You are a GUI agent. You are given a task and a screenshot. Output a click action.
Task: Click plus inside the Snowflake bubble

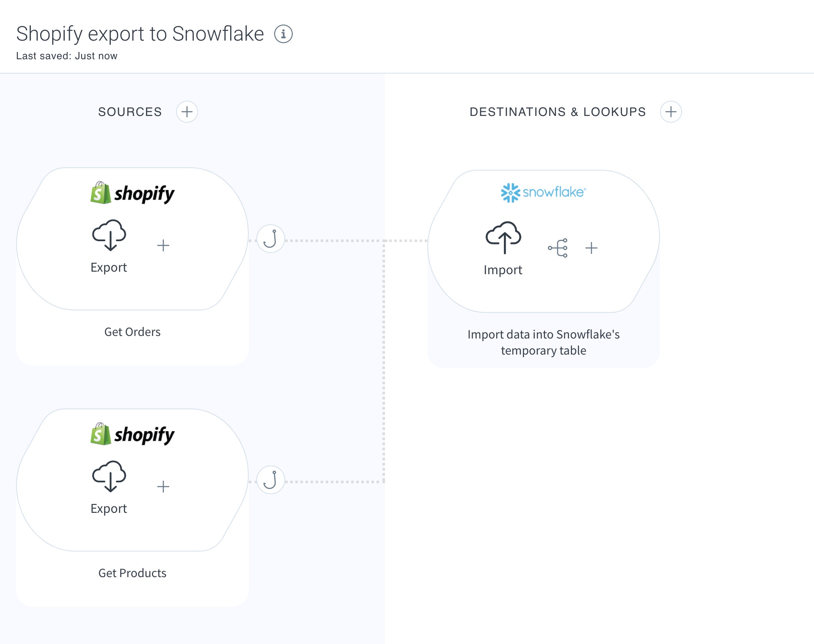[x=591, y=248]
